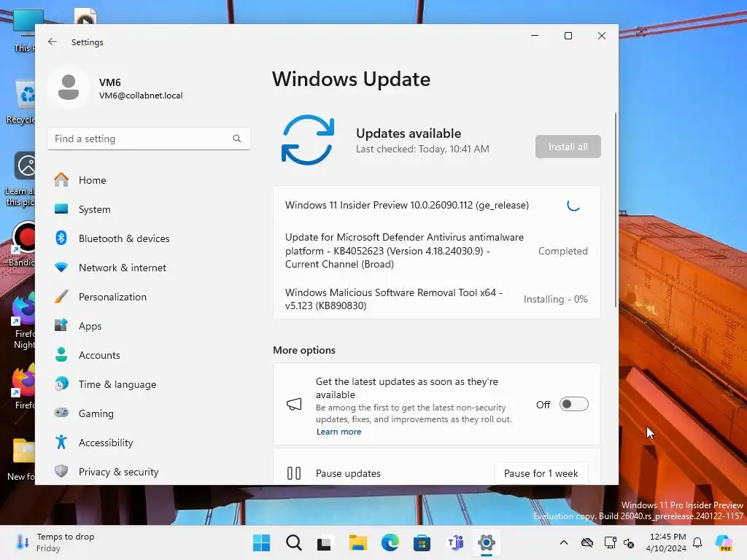Screen dimensions: 747x560
Task: Open Copilot preview from the taskbar
Action: click(x=724, y=542)
